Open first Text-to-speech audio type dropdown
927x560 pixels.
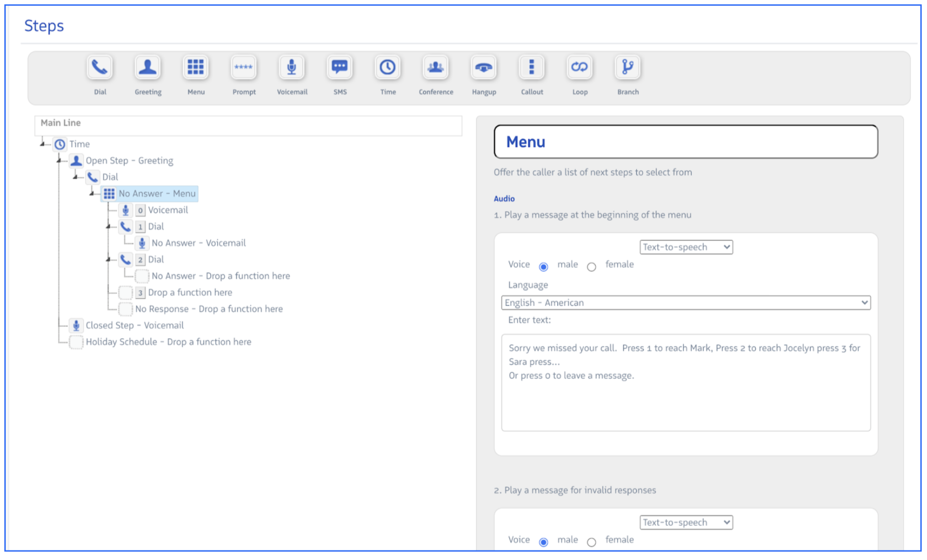(686, 247)
